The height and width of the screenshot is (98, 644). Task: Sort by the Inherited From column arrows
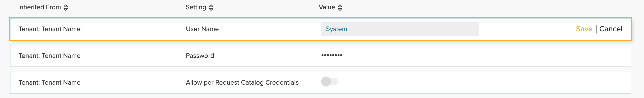(66, 7)
